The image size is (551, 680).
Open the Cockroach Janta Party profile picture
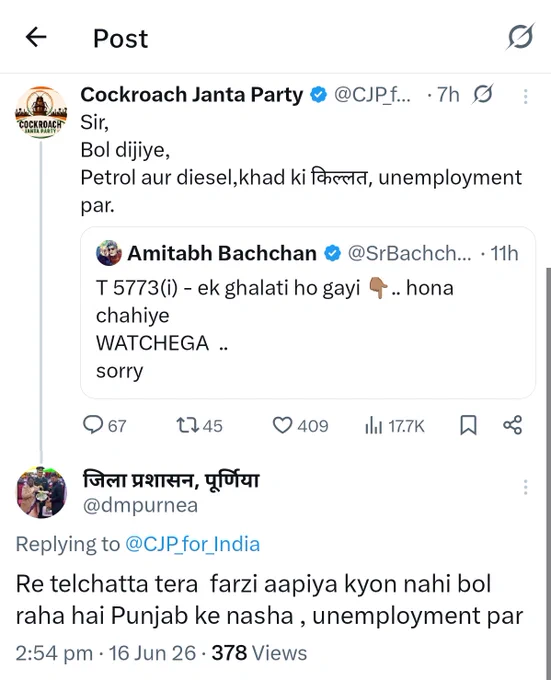pyautogui.click(x=41, y=112)
